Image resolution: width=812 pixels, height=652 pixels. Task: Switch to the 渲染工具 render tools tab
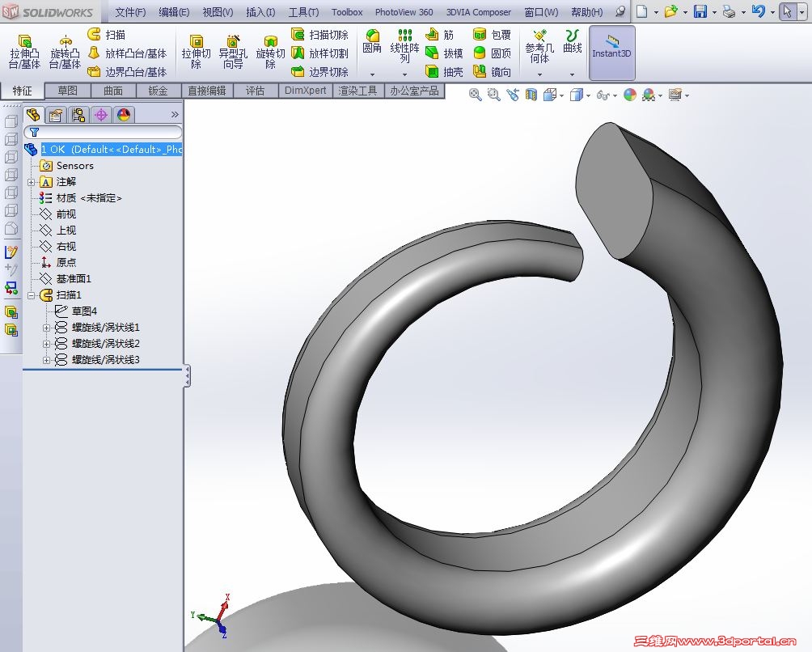[357, 91]
